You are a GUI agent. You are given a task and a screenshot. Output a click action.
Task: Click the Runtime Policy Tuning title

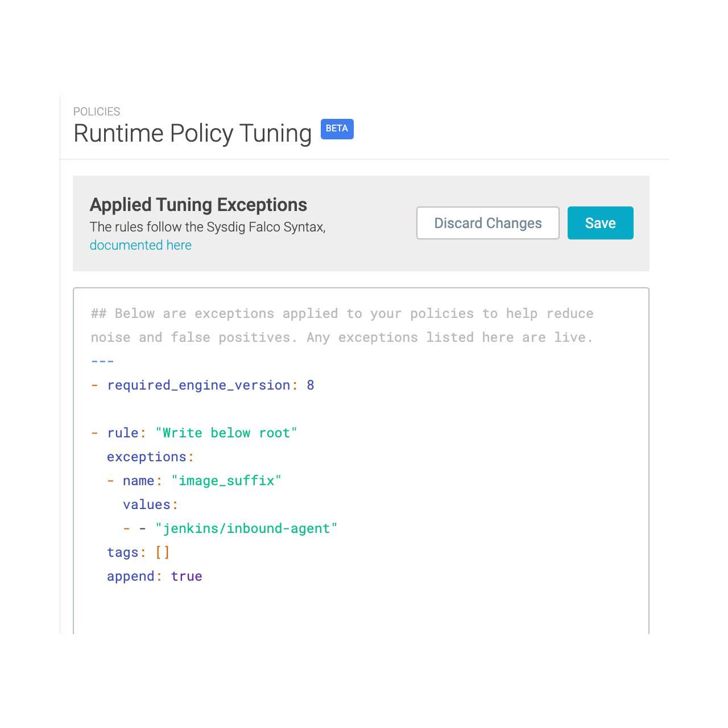(192, 134)
